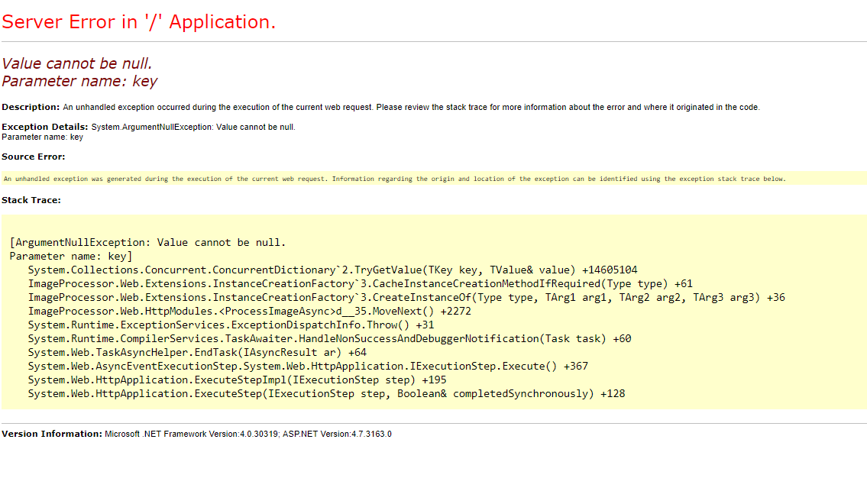Click the ProcessImageAsync MoveNext() +2272 line

(249, 312)
